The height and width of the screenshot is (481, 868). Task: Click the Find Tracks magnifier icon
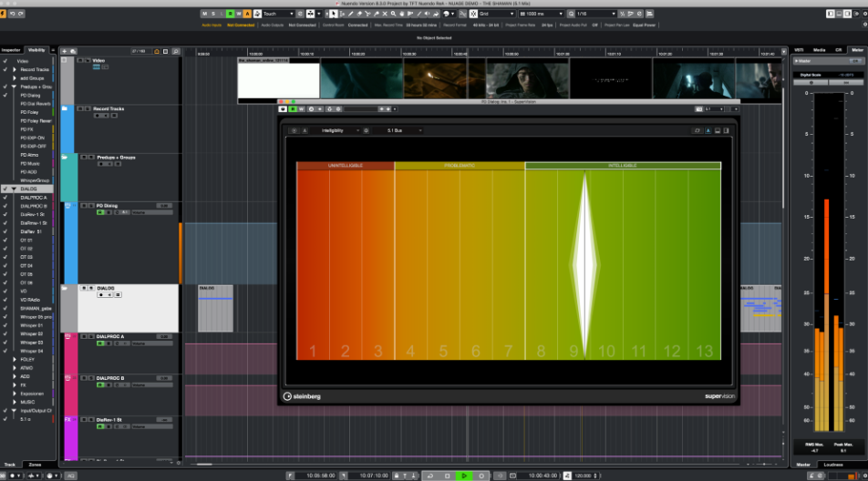click(175, 51)
